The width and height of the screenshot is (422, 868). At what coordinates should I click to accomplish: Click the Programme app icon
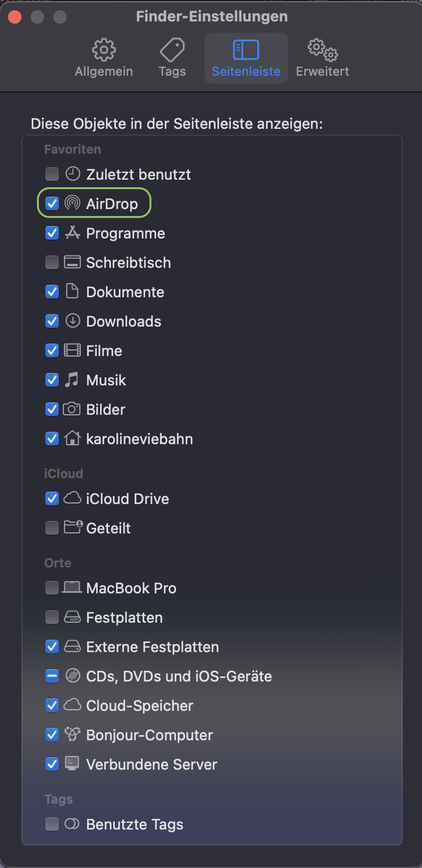point(72,233)
